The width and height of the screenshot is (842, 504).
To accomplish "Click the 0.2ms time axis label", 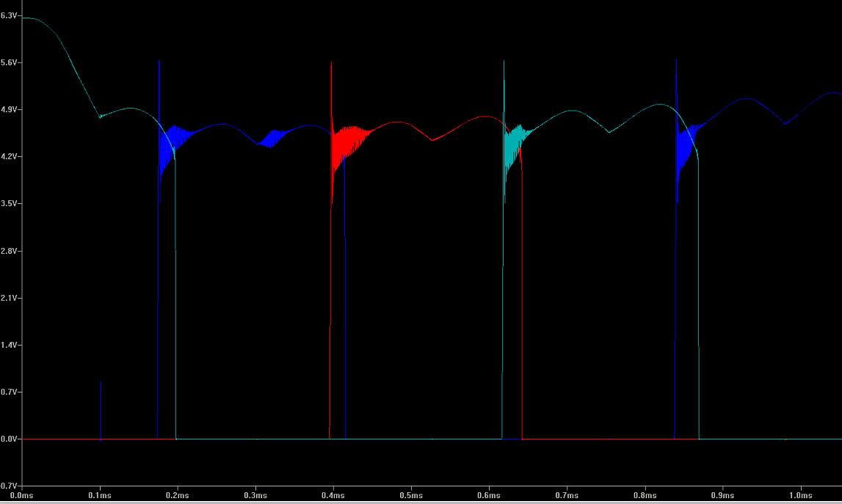I will click(178, 495).
